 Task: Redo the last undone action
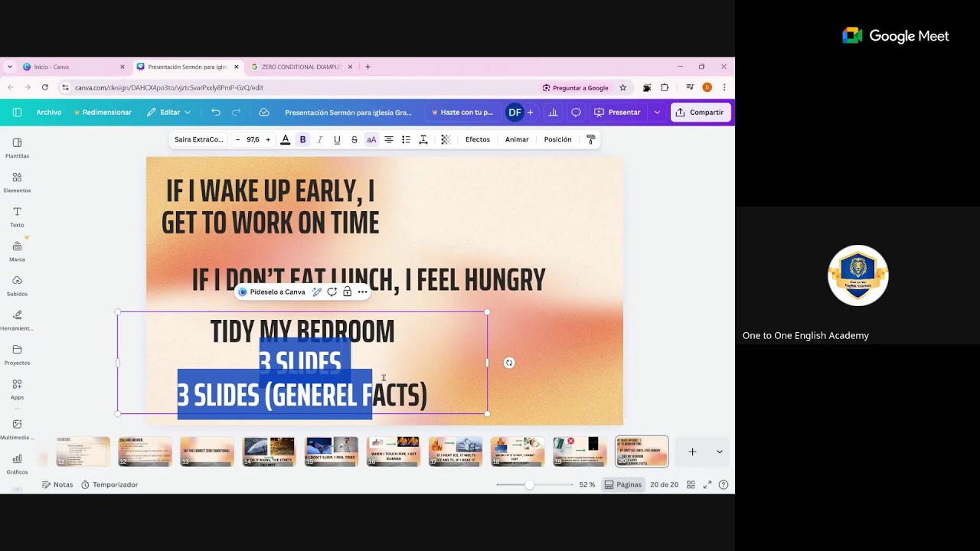click(236, 112)
